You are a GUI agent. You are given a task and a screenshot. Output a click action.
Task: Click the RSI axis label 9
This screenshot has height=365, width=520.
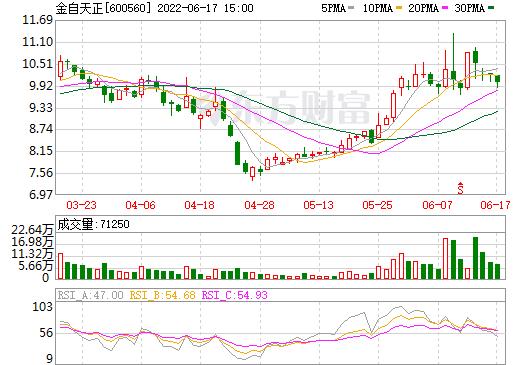pyautogui.click(x=49, y=359)
